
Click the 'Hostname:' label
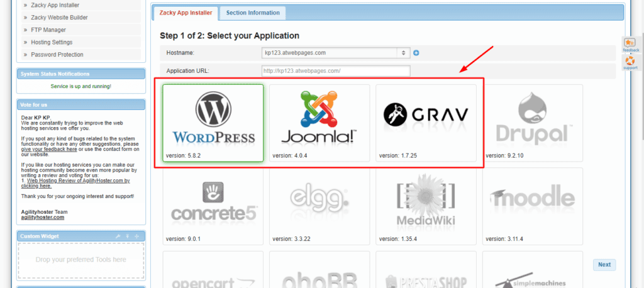click(180, 53)
